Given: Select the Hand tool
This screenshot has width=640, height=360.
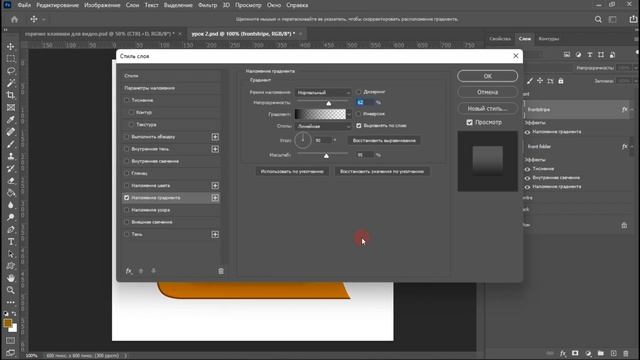Looking at the screenshot, I should tap(11, 278).
